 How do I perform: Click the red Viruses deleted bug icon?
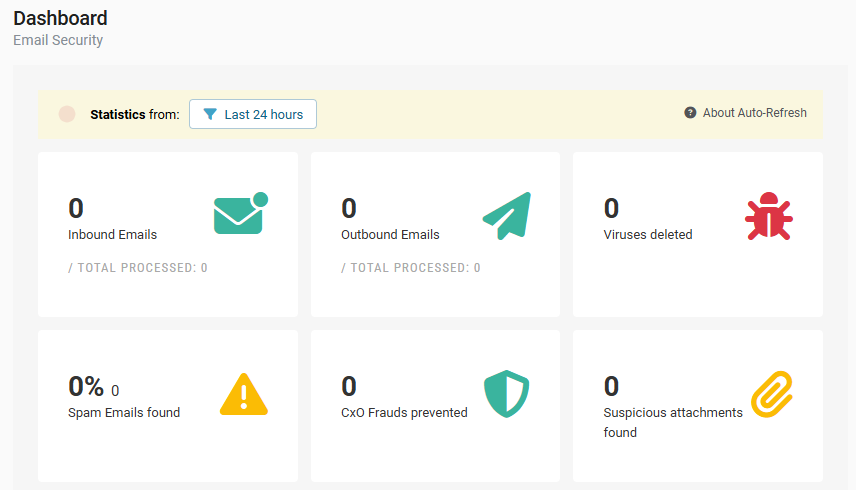[x=768, y=216]
